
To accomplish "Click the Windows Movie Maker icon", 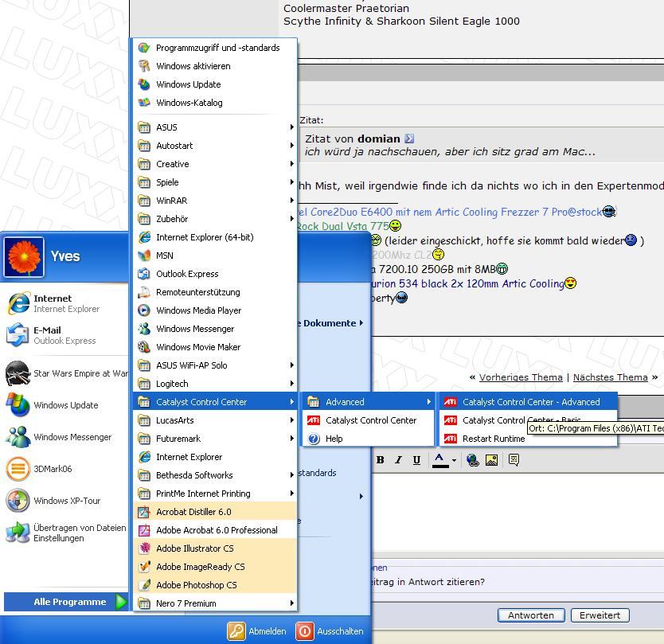I will tap(144, 347).
